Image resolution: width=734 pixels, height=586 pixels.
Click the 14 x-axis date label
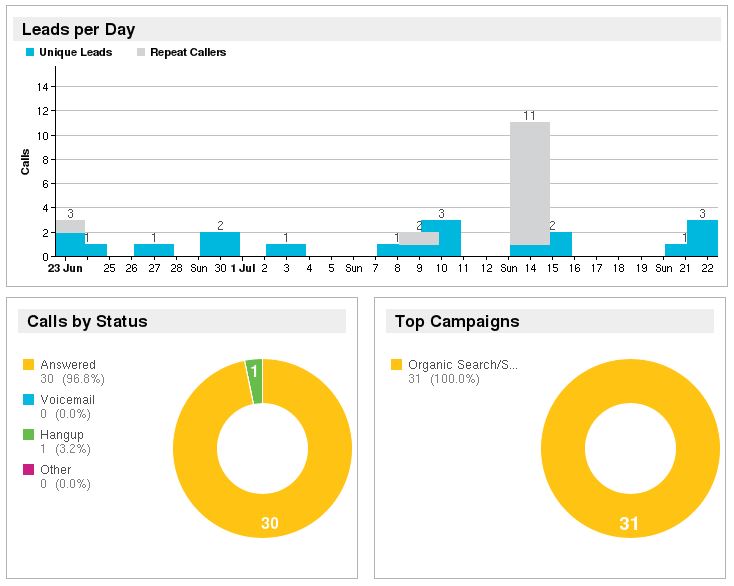[x=530, y=268]
